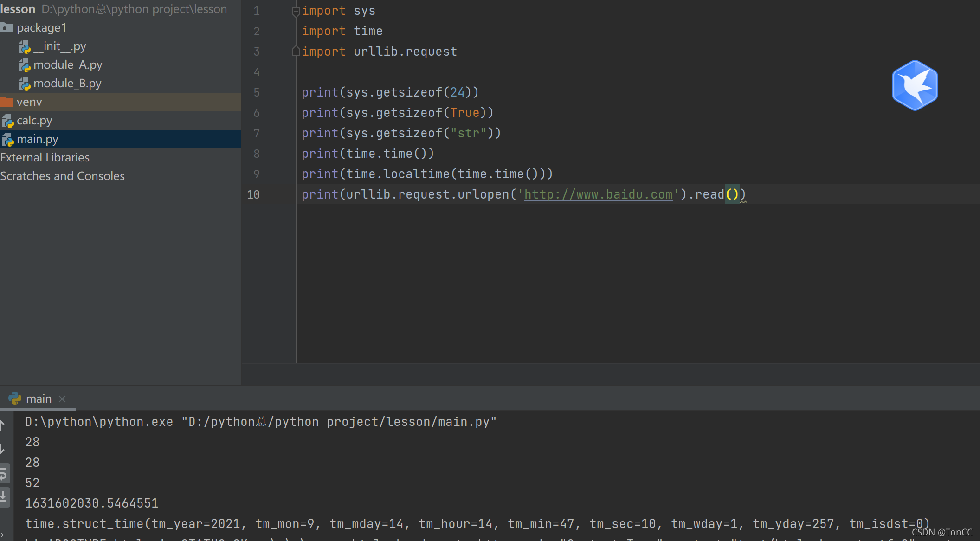Click the blue bird floating assistant icon
The width and height of the screenshot is (980, 541).
pos(915,85)
